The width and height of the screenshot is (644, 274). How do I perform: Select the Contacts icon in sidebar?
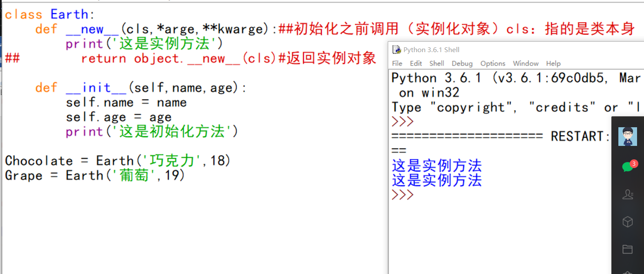point(627,195)
